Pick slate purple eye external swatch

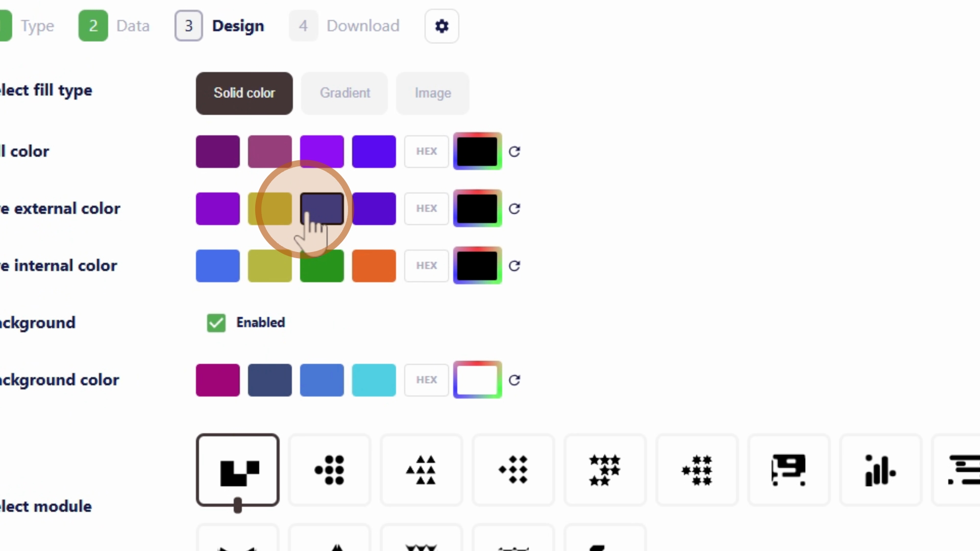click(x=322, y=209)
